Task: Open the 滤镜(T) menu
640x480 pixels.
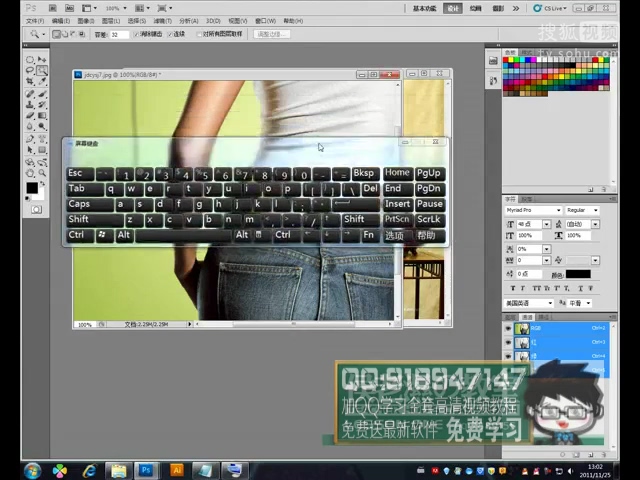Action: [x=162, y=21]
